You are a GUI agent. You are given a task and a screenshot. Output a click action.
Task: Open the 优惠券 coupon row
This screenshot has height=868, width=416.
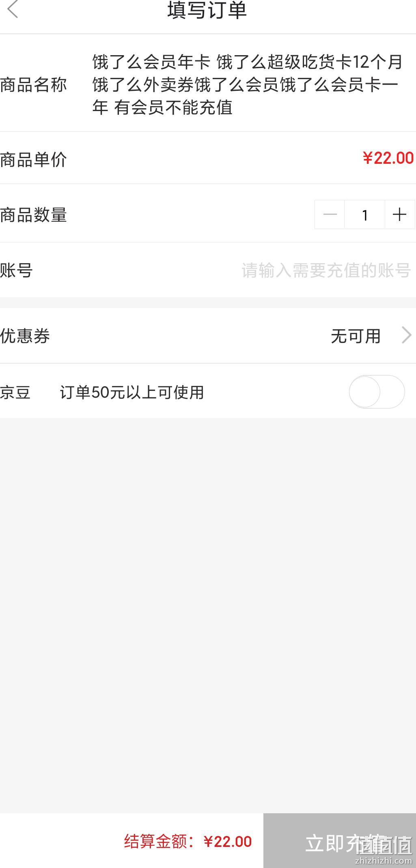tap(208, 336)
